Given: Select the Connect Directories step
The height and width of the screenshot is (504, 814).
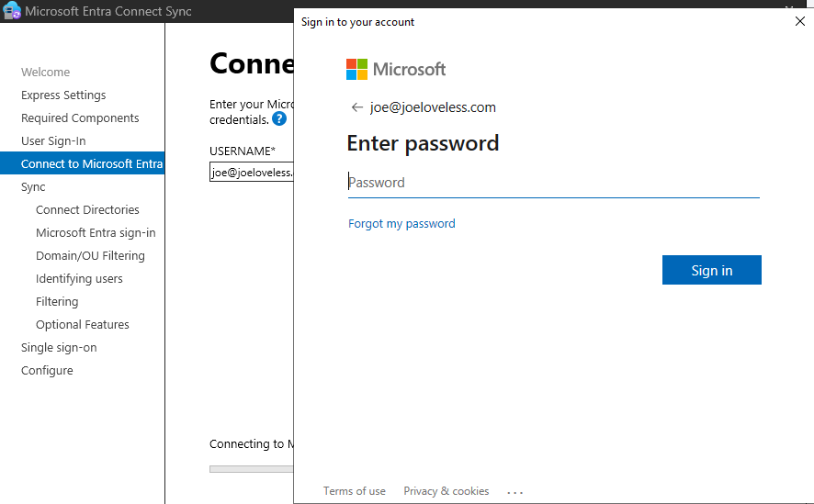Looking at the screenshot, I should coord(87,210).
